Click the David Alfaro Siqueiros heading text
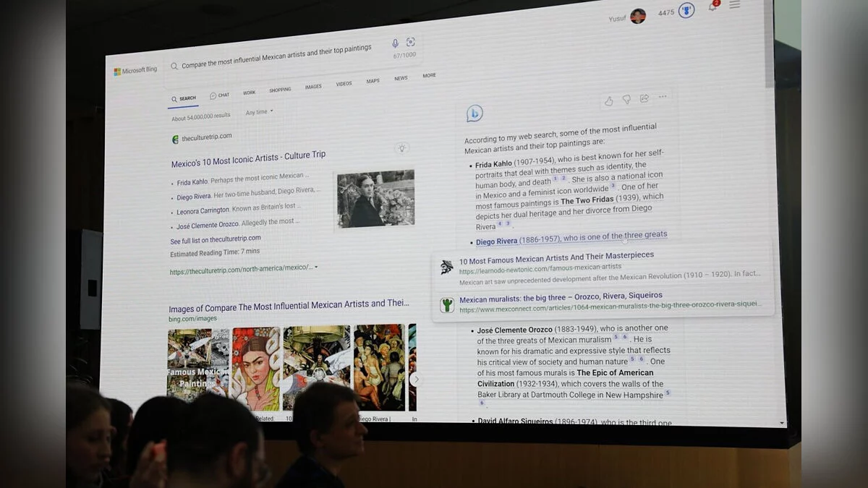This screenshot has width=868, height=488. coord(515,421)
